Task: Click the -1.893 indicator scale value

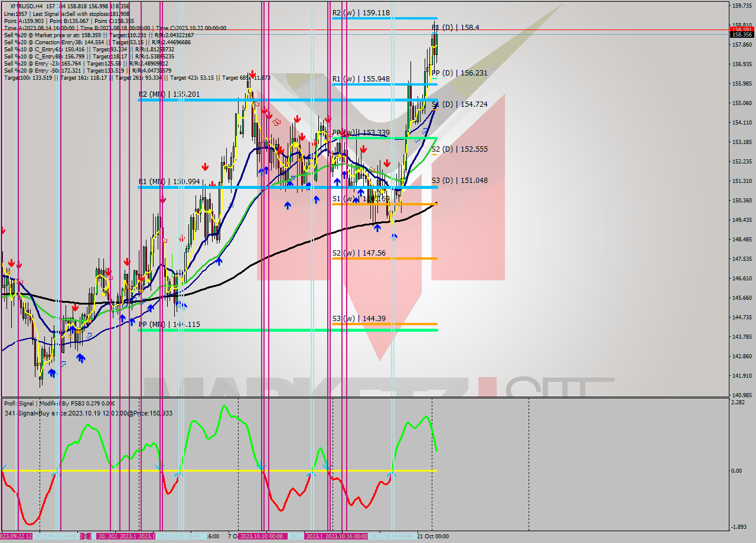Action: [x=739, y=527]
